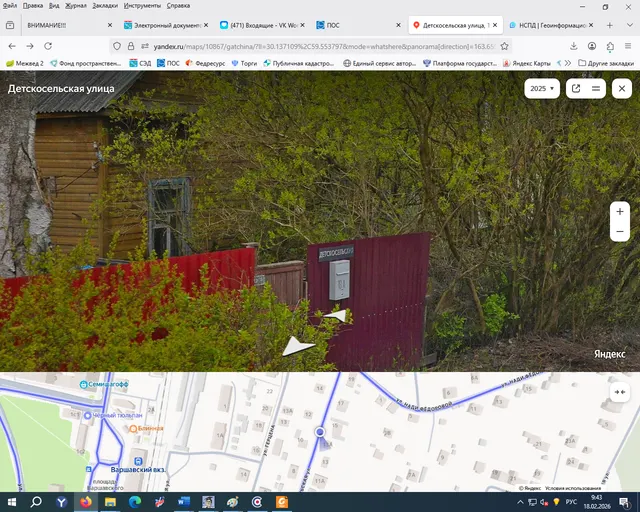Viewport: 640px width, 512px height.
Task: Open the downloads panel
Action: (x=573, y=46)
